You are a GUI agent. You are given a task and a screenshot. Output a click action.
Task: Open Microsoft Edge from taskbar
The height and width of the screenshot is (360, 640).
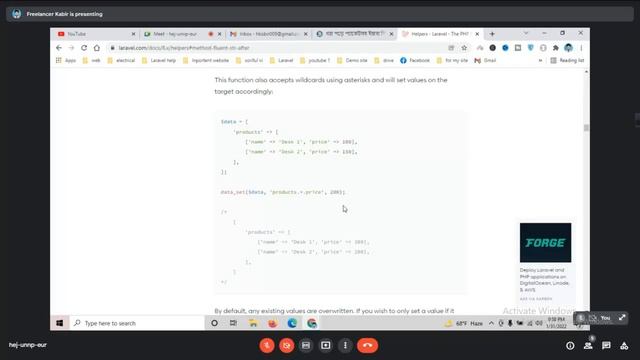pos(292,323)
